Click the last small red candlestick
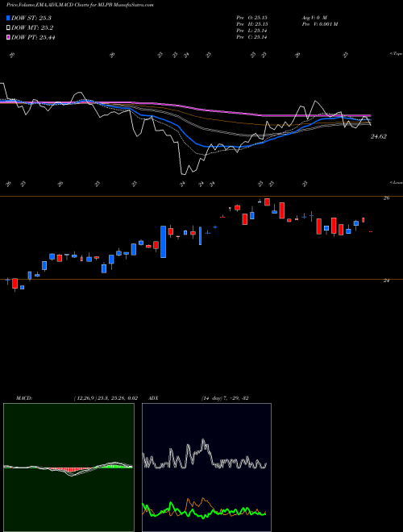 [x=371, y=231]
